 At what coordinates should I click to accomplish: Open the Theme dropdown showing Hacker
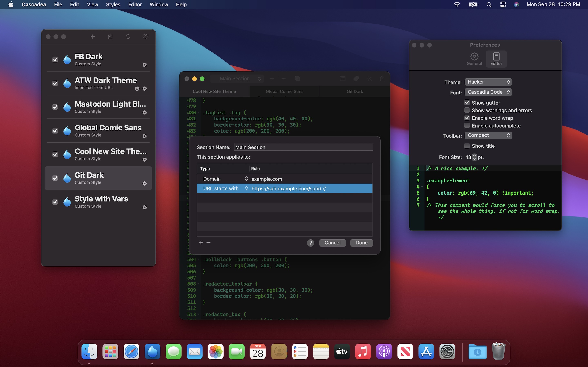coord(488,82)
